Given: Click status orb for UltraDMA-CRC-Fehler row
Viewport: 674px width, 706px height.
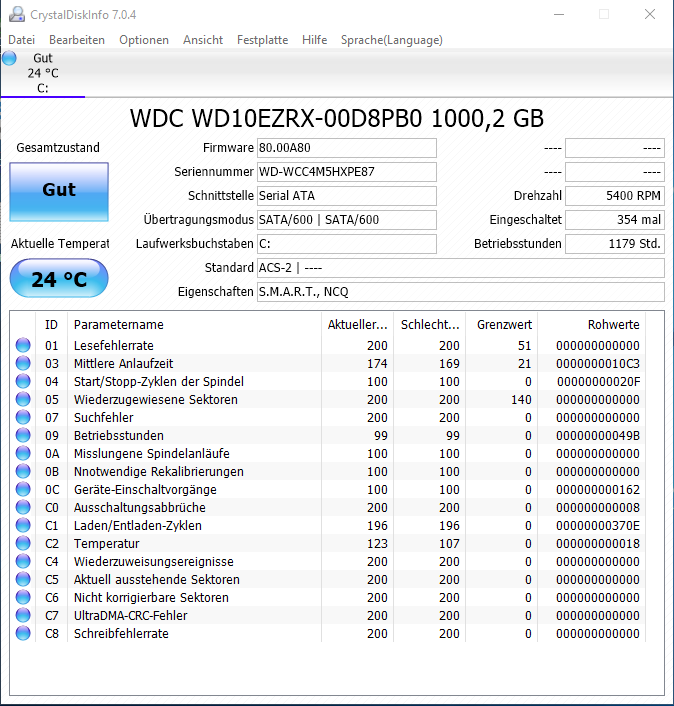Looking at the screenshot, I should tap(23, 615).
